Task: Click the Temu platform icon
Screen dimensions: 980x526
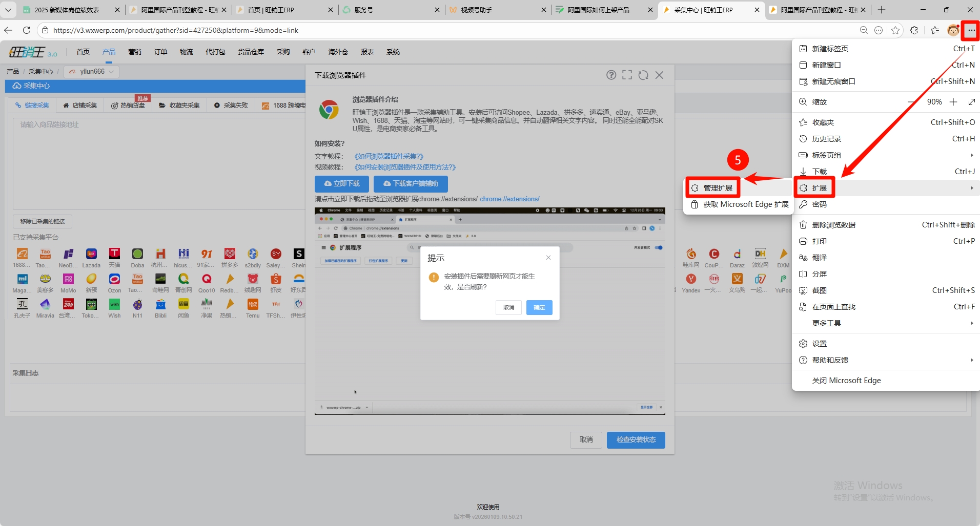Action: [x=253, y=304]
